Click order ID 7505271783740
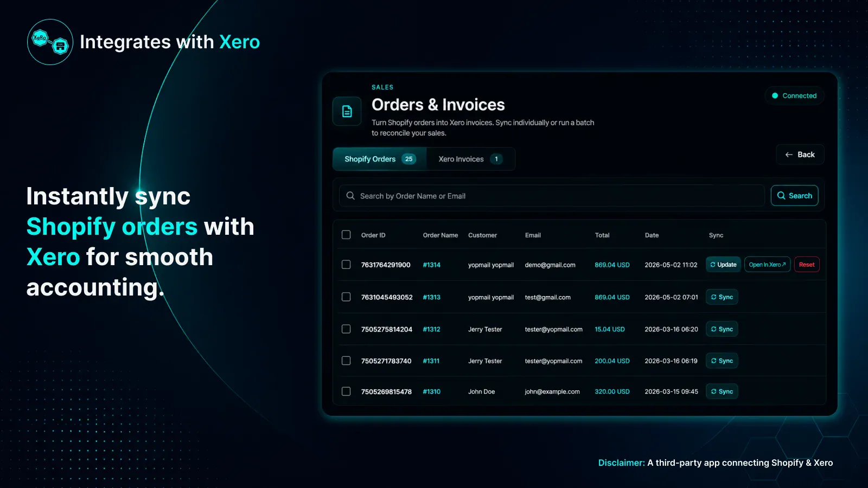 (386, 361)
